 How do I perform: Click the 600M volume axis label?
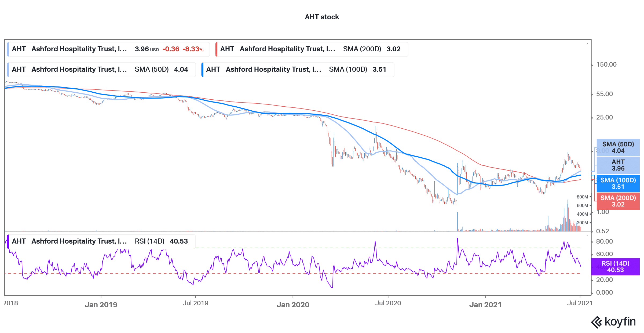(x=582, y=206)
